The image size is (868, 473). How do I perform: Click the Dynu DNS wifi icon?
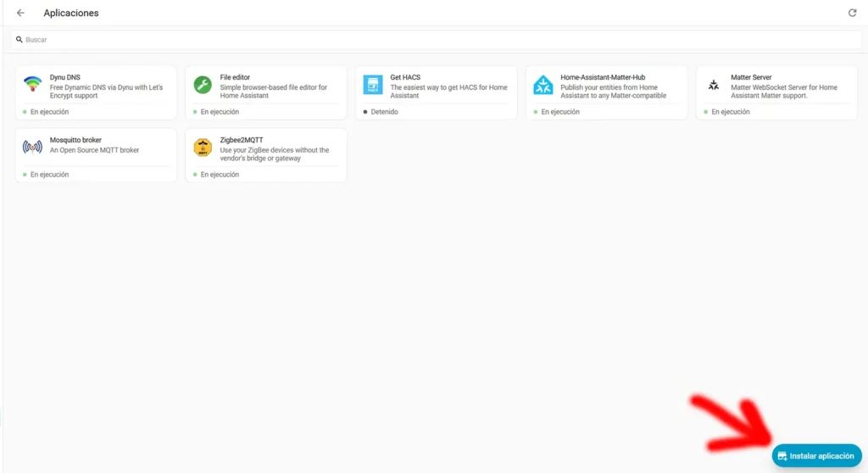point(33,84)
